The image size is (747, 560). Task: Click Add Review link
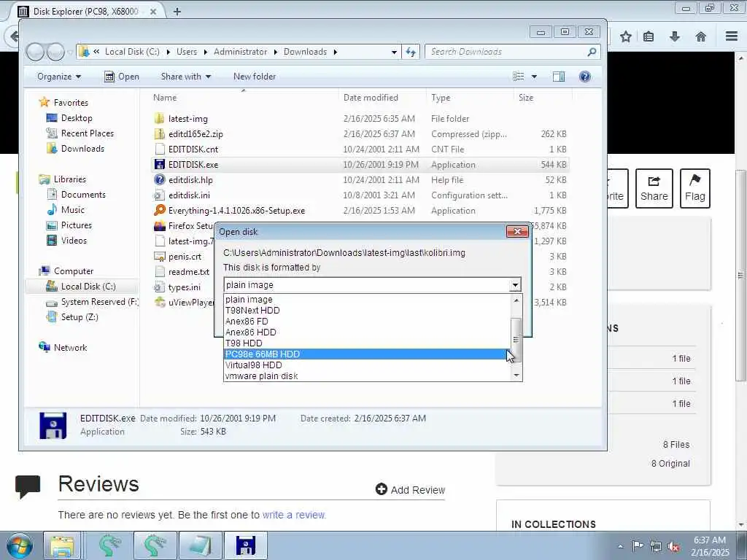click(410, 490)
